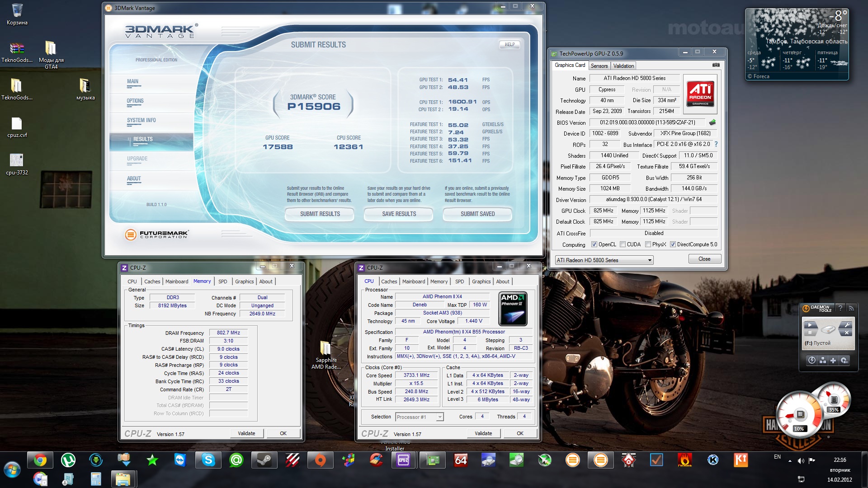Click the Foreca weather gadget

pyautogui.click(x=797, y=44)
